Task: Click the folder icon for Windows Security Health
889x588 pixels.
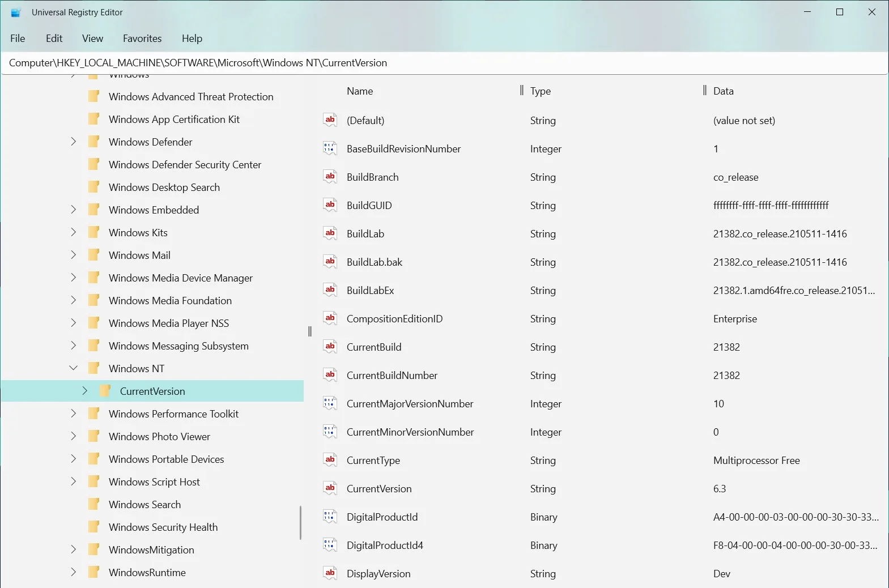Action: (94, 527)
